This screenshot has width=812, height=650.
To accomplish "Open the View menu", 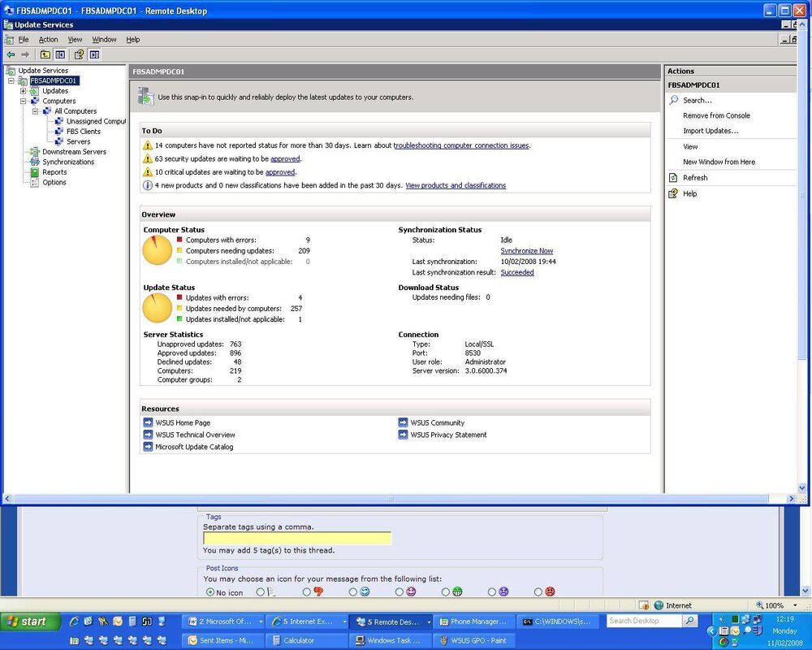I will [75, 39].
